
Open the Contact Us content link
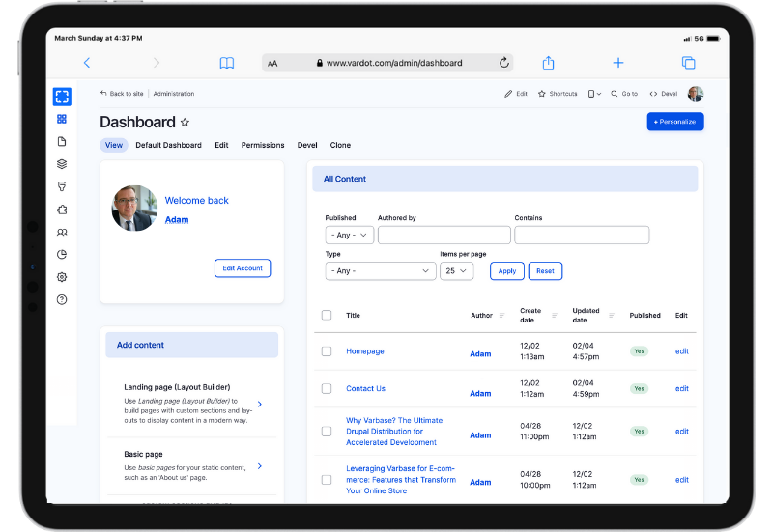(365, 389)
